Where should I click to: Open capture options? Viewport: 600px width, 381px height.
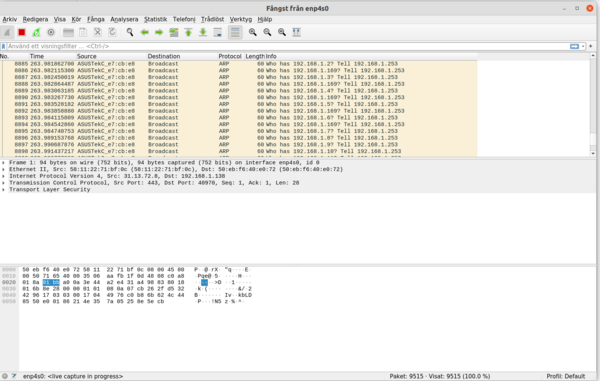click(x=51, y=33)
